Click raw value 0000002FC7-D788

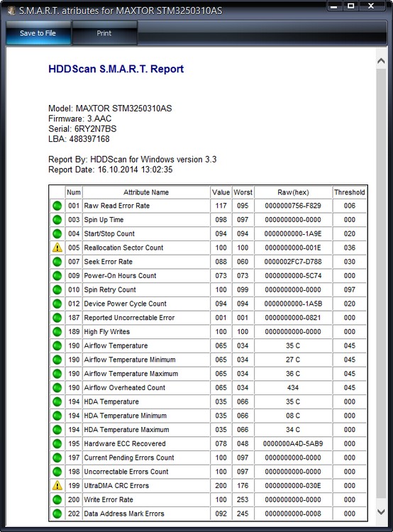click(x=293, y=262)
